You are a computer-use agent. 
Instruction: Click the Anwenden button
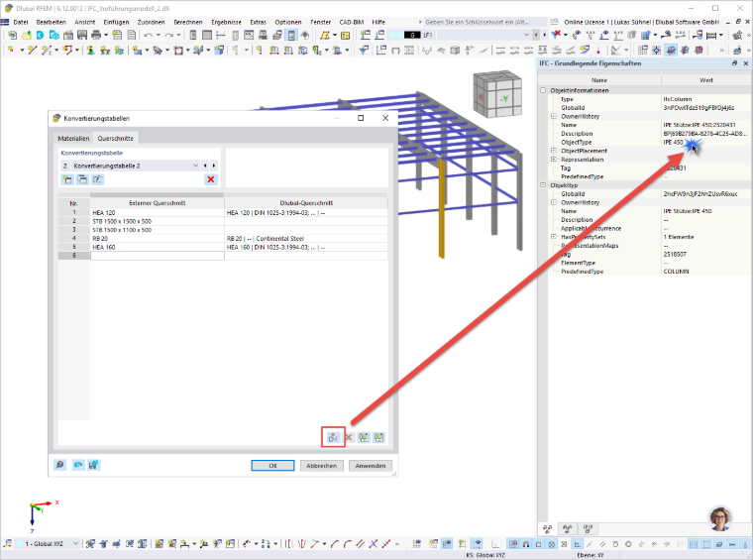click(371, 466)
